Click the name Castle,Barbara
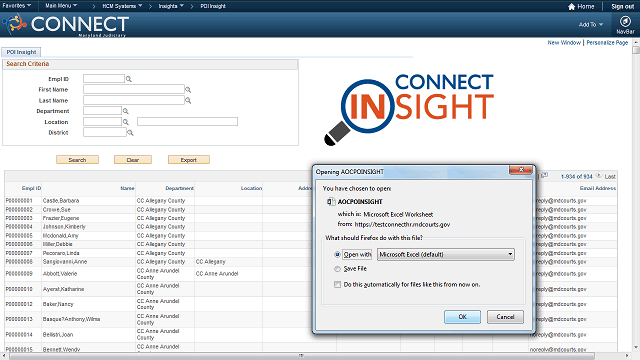Viewport: 640px width, 360px height. [x=61, y=201]
